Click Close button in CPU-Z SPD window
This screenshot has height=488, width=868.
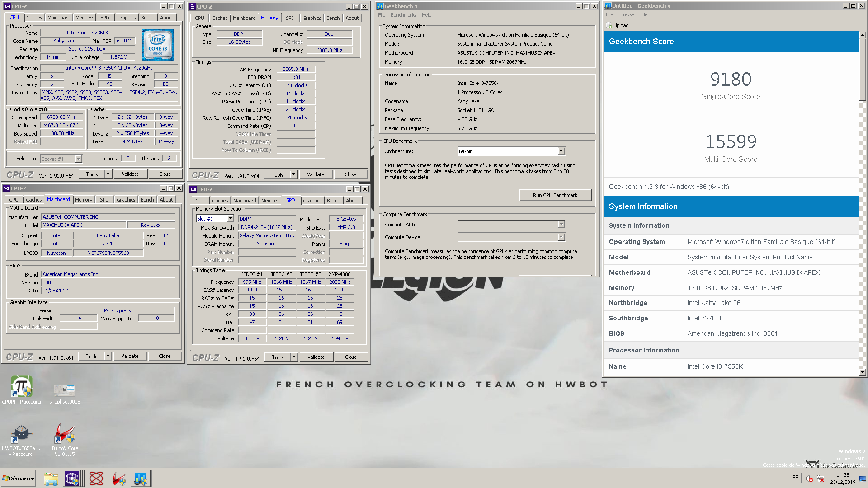[351, 357]
